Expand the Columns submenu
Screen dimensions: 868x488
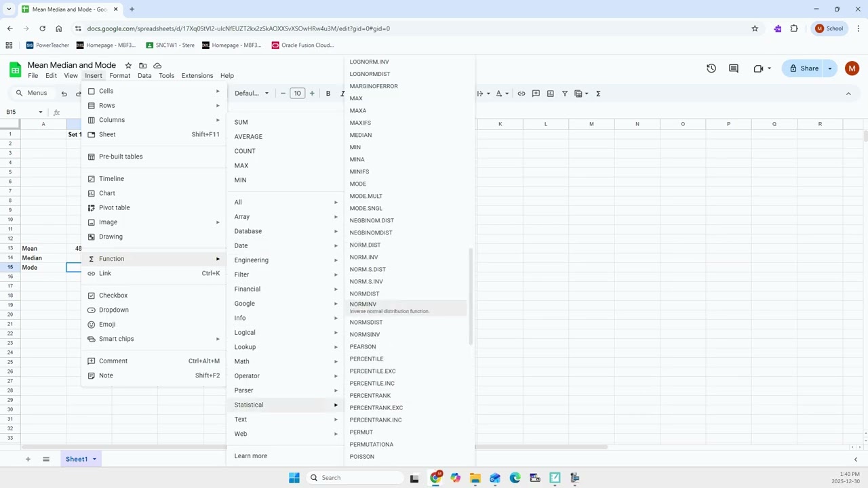(154, 120)
